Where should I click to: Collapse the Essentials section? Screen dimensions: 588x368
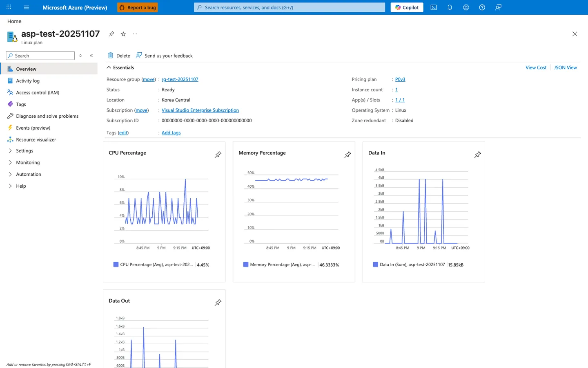pos(120,67)
